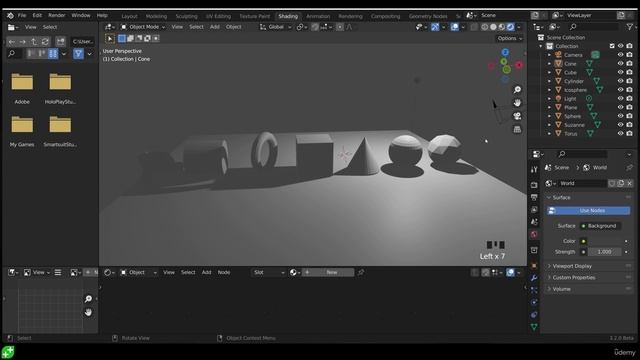Hide the Cube object in the outliner
This screenshot has height=360, width=640.
coord(620,72)
